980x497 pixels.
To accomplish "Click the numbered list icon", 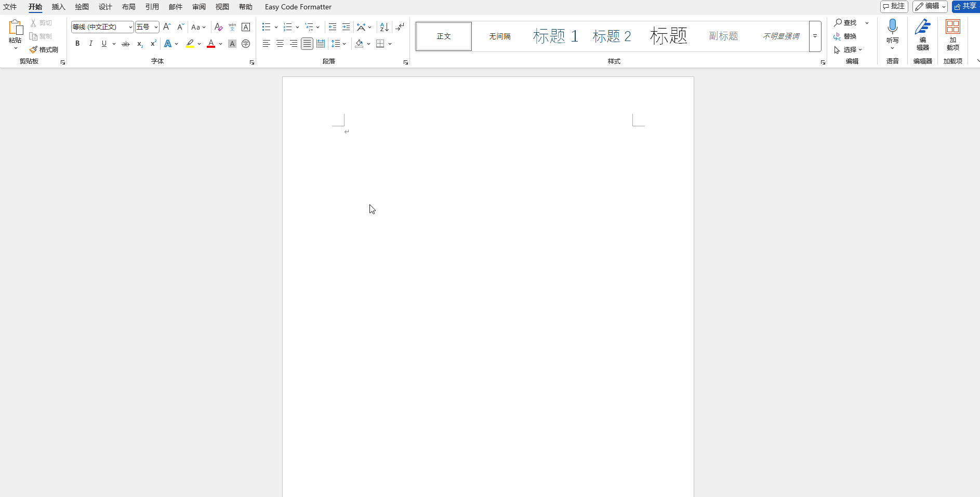I will [287, 27].
